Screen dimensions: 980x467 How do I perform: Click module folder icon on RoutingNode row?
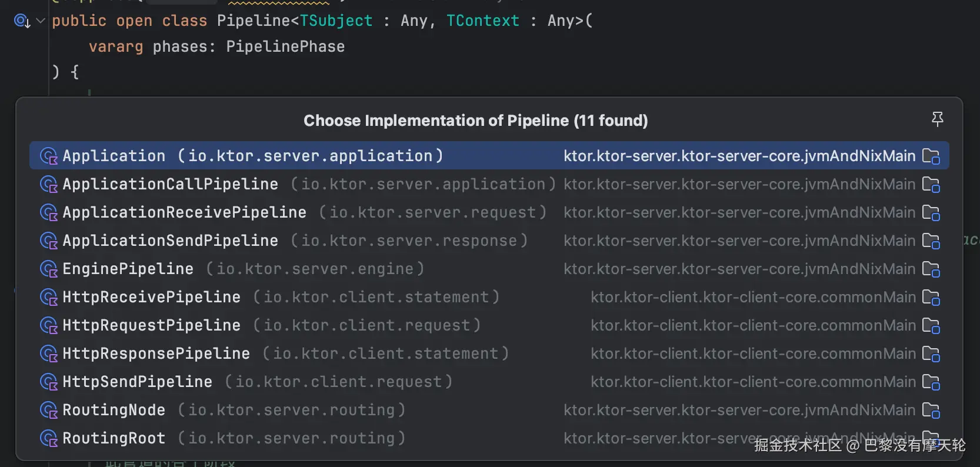tap(931, 411)
